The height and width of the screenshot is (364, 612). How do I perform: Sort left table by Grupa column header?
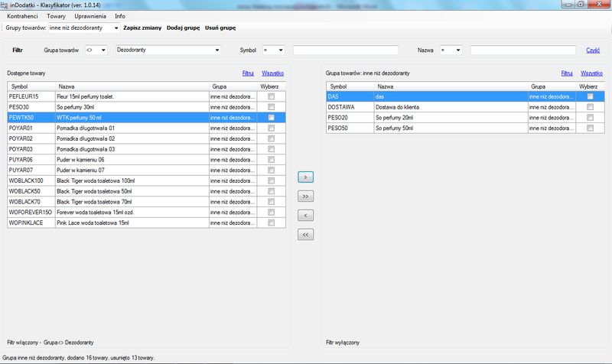233,86
